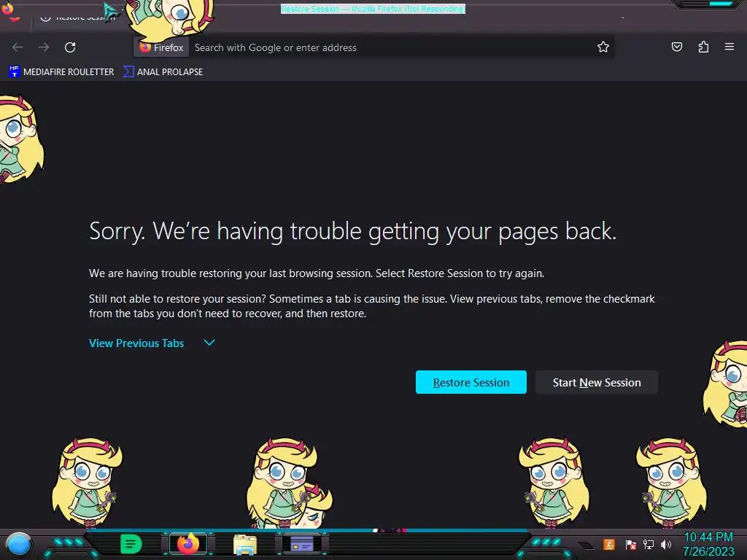Open the network tray icon
747x560 pixels.
click(649, 545)
